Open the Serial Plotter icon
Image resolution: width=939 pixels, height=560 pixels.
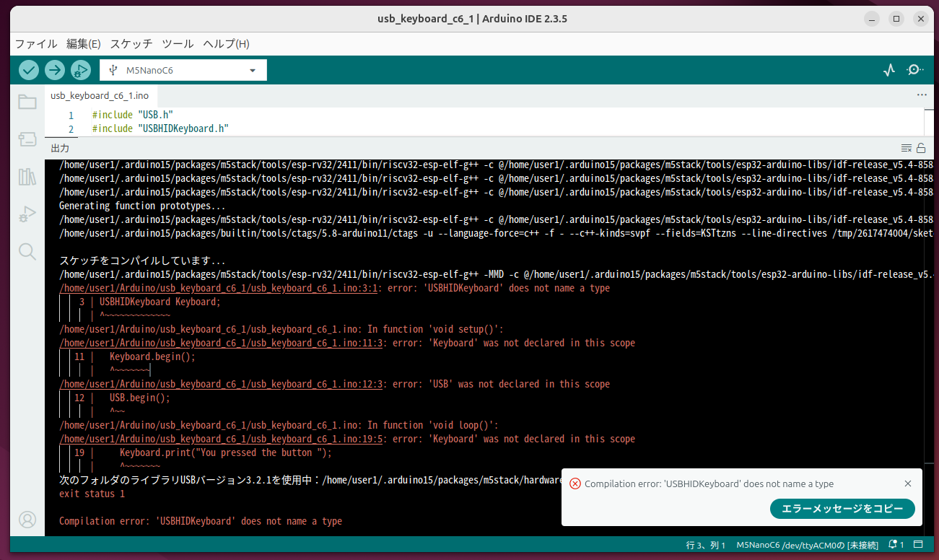pyautogui.click(x=889, y=69)
